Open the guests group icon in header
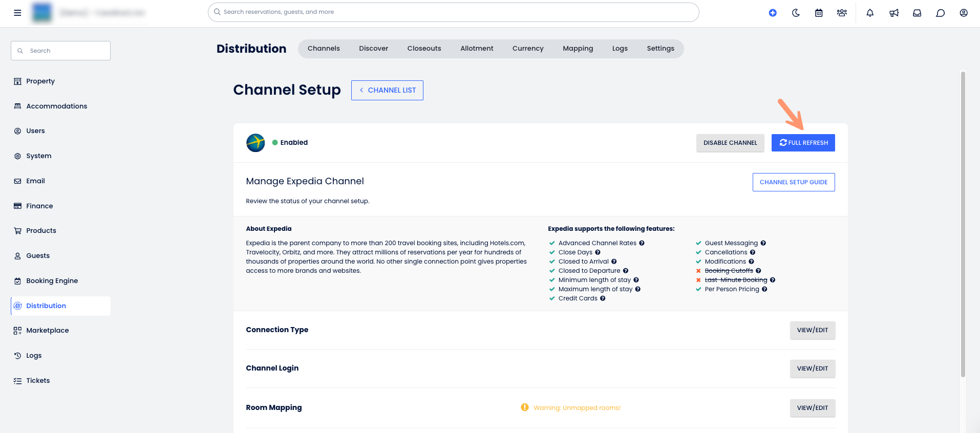Image resolution: width=980 pixels, height=433 pixels. tap(842, 13)
